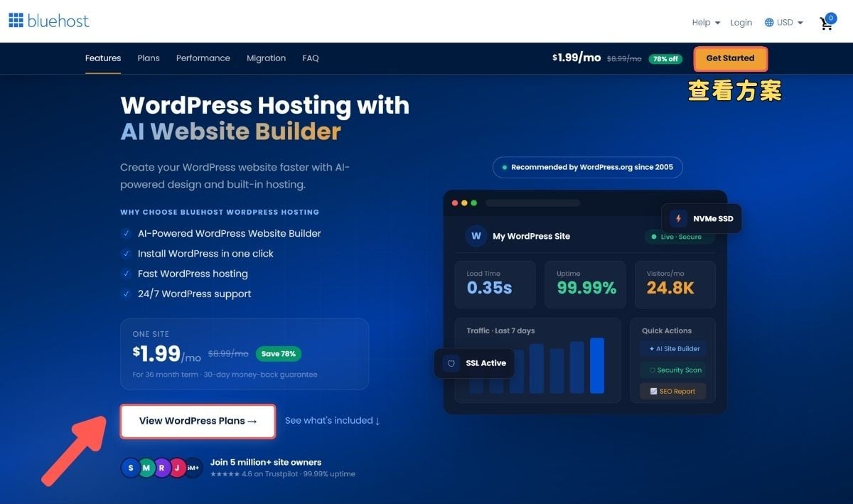This screenshot has width=853, height=504.
Task: Click the Save 78% badge
Action: [x=279, y=353]
